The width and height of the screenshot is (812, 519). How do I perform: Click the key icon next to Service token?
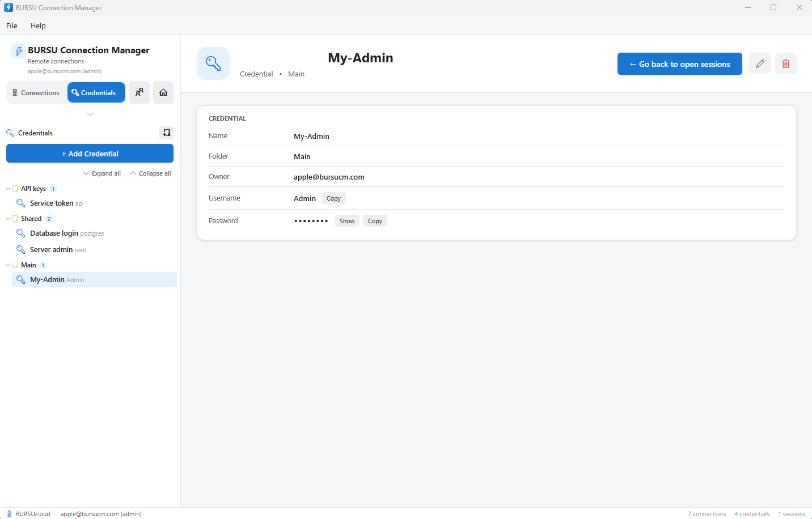pos(21,203)
